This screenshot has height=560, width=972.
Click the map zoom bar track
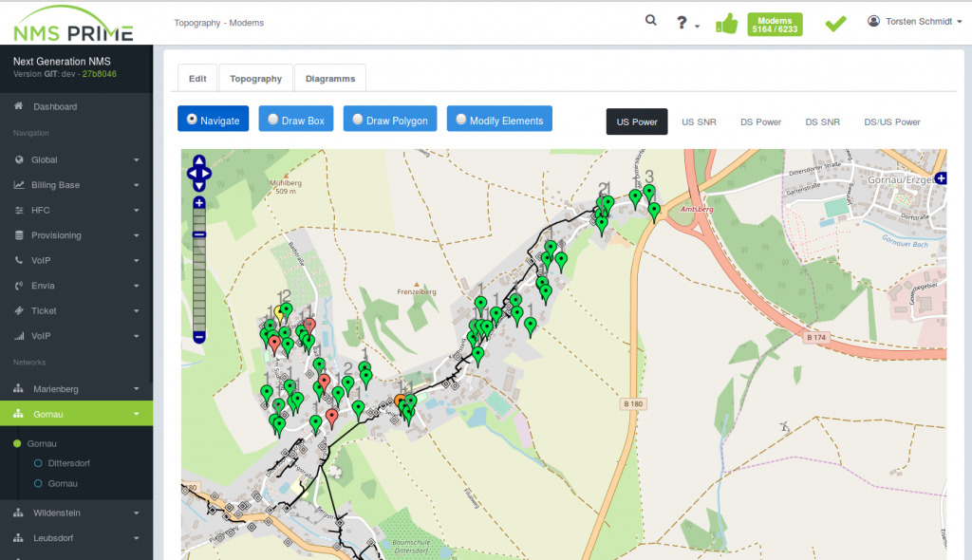point(199,270)
